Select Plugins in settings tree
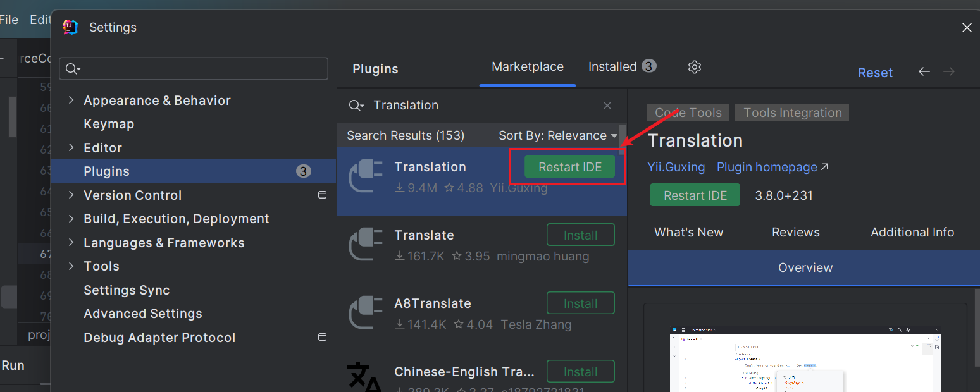980x392 pixels. [x=194, y=171]
